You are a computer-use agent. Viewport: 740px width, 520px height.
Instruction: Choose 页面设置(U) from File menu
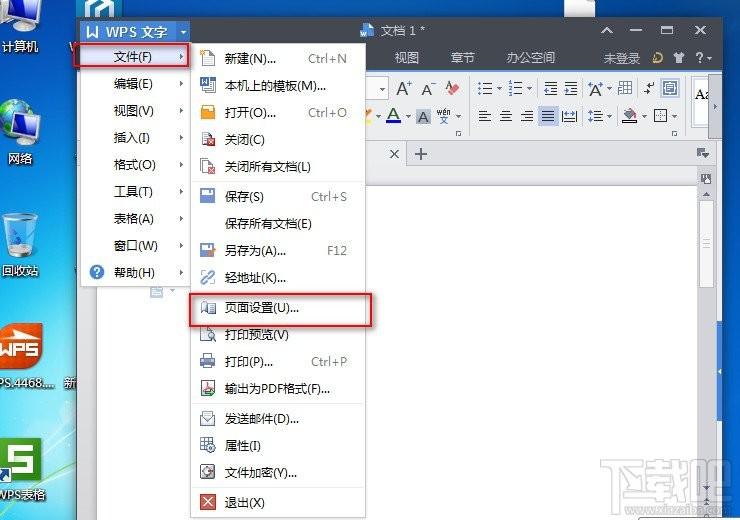click(x=262, y=308)
